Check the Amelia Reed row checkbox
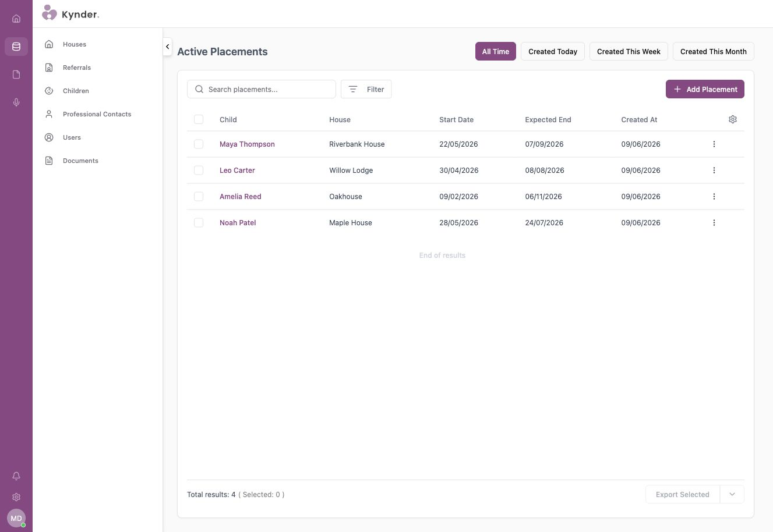 click(199, 196)
